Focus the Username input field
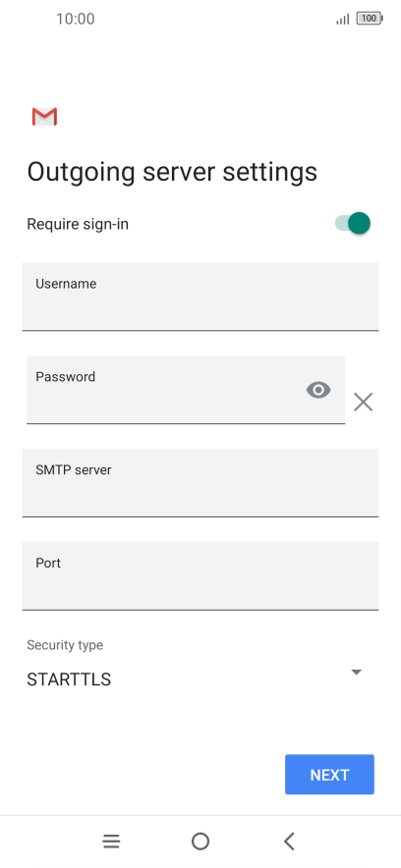Image resolution: width=401 pixels, height=868 pixels. 200,297
